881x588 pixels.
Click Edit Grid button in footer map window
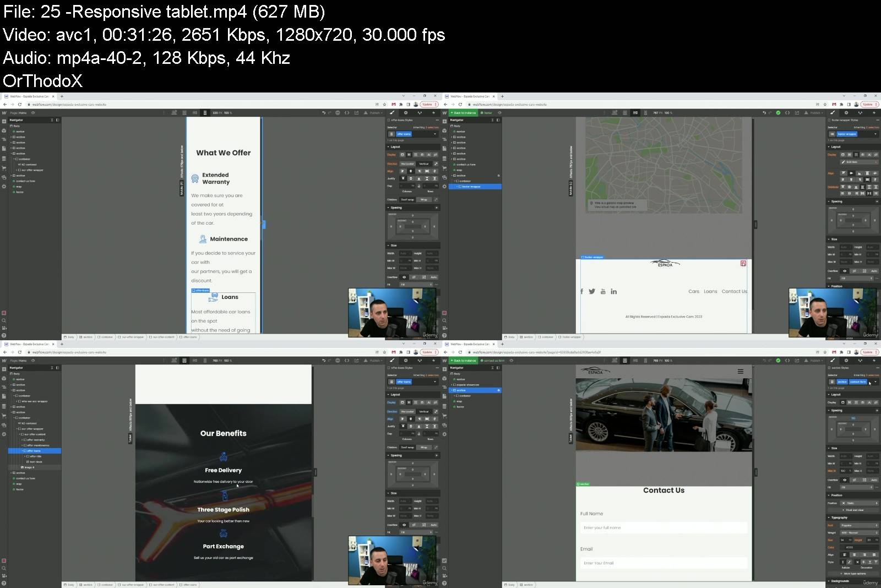pyautogui.click(x=858, y=162)
